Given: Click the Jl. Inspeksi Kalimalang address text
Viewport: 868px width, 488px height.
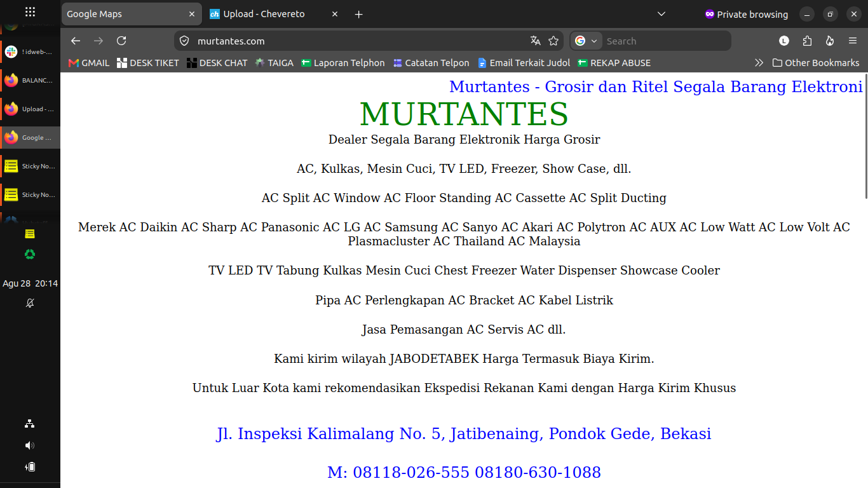Looking at the screenshot, I should (x=464, y=434).
